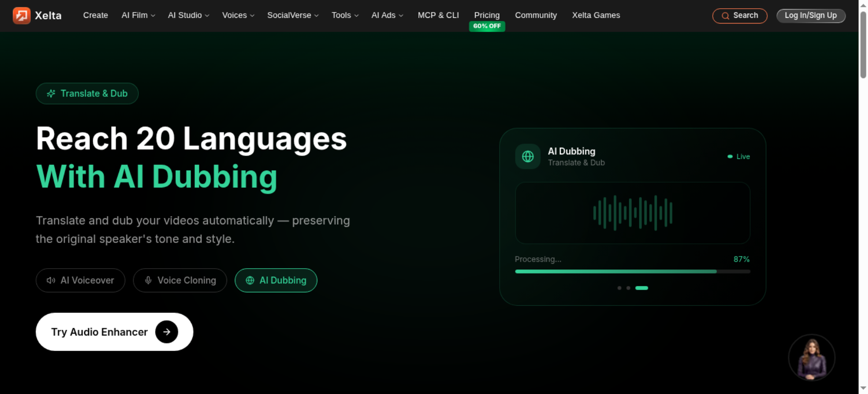Open the MCP & CLI page
The height and width of the screenshot is (394, 868).
[x=438, y=16]
